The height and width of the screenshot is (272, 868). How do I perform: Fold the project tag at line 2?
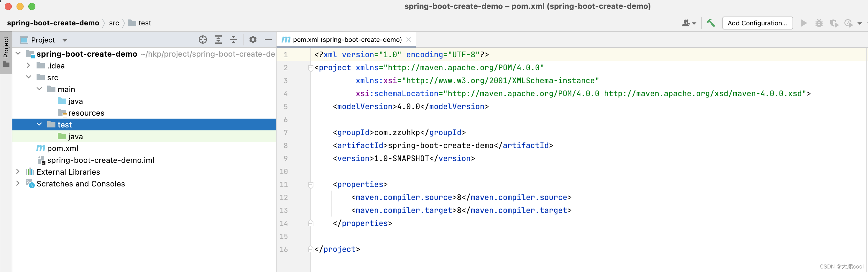(311, 68)
